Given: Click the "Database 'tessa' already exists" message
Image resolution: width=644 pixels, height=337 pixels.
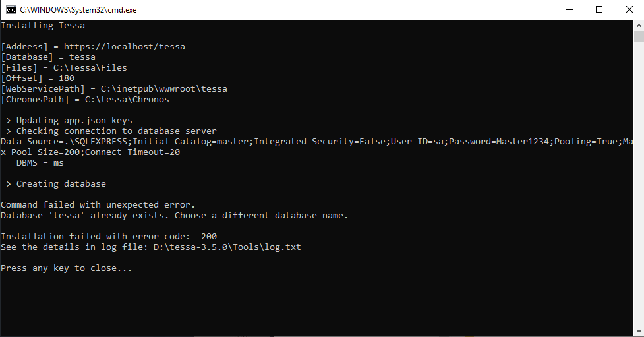Looking at the screenshot, I should tap(84, 216).
